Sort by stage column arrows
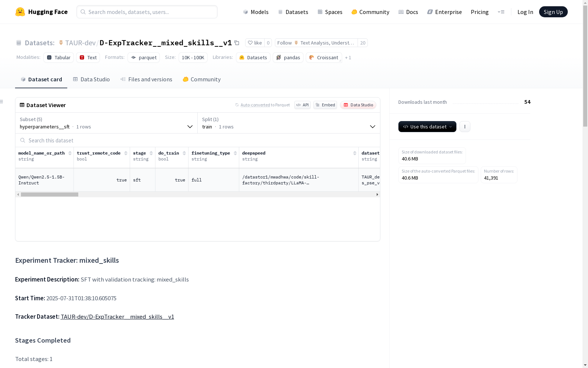Viewport: 588px width, 368px height. [x=151, y=153]
